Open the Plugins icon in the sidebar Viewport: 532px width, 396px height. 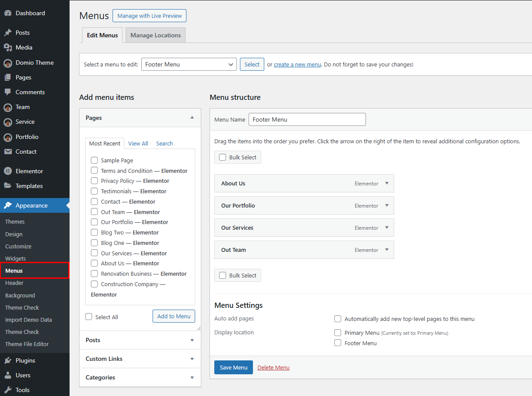(x=9, y=360)
